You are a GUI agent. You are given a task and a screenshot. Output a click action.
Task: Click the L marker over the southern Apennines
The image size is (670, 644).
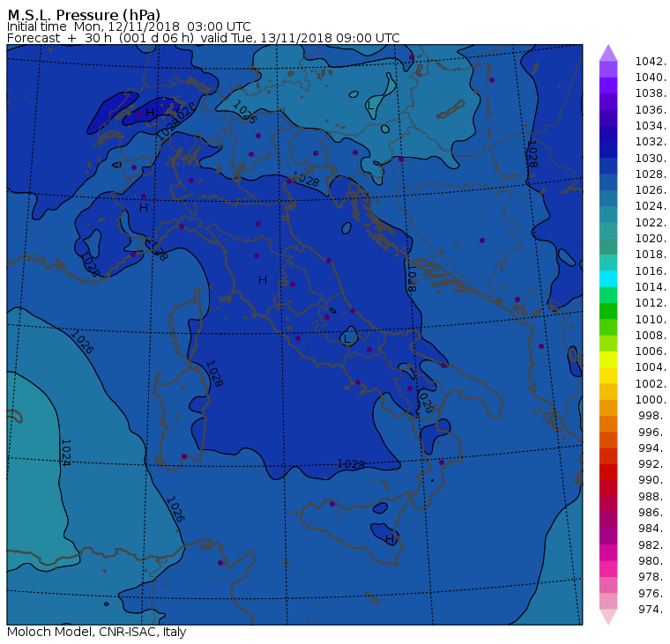(346, 339)
